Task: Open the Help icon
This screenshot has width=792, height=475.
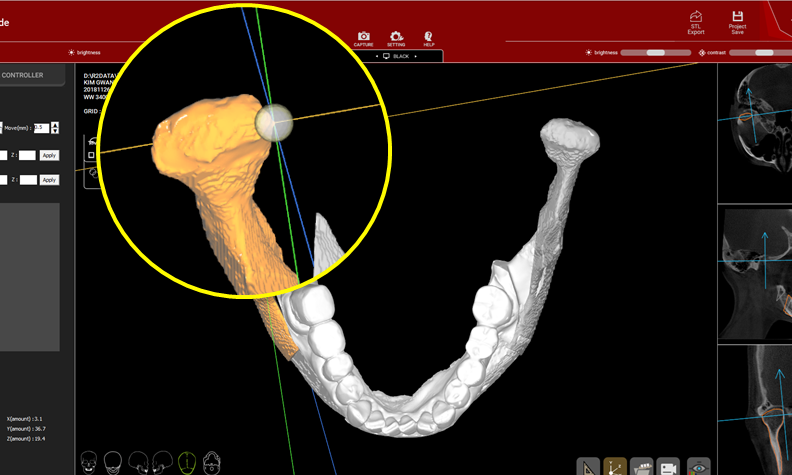Action: point(429,37)
